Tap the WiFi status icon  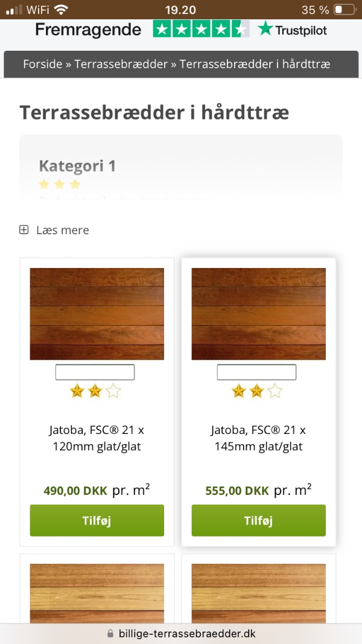click(61, 10)
